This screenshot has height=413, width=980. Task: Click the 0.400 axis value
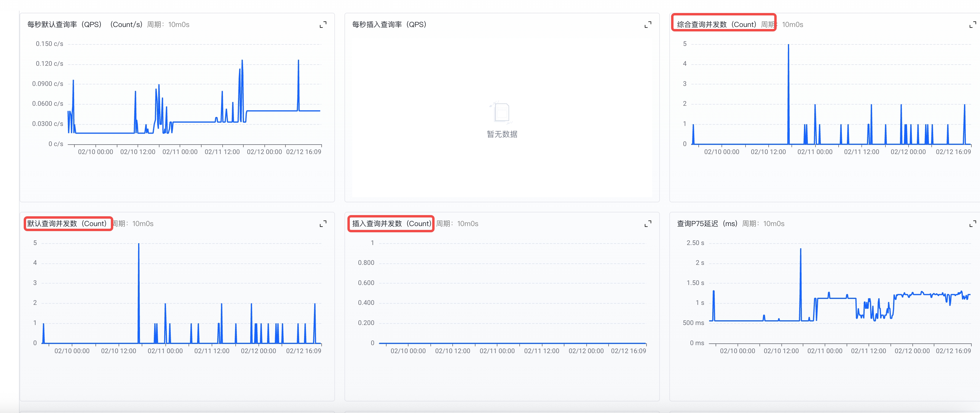366,303
